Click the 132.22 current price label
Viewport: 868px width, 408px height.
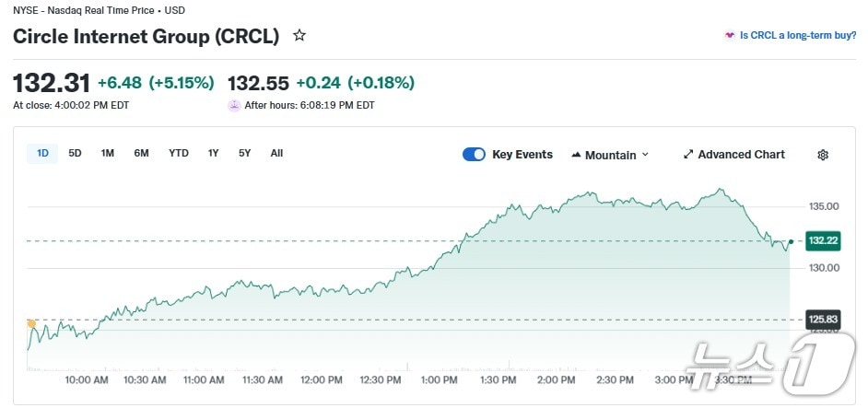[823, 240]
